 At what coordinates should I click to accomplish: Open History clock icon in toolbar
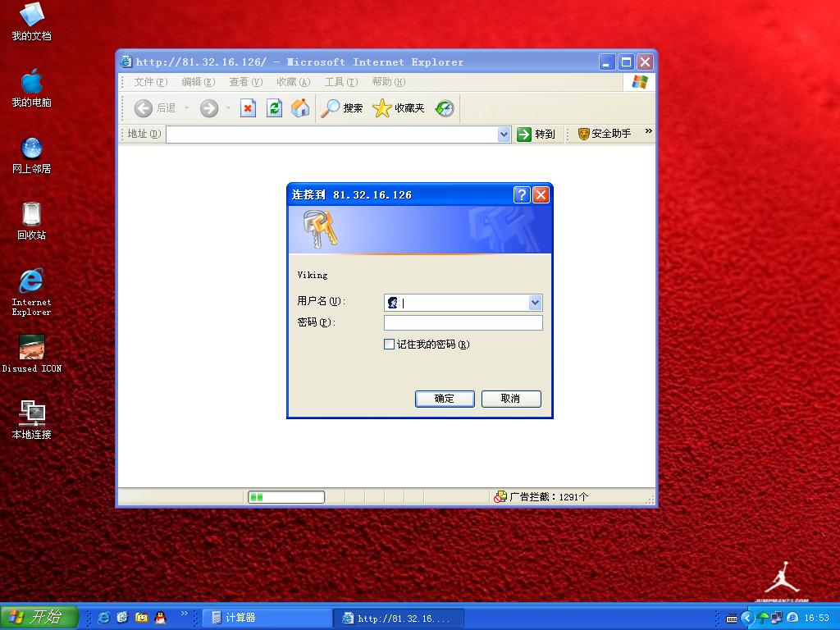pos(445,108)
